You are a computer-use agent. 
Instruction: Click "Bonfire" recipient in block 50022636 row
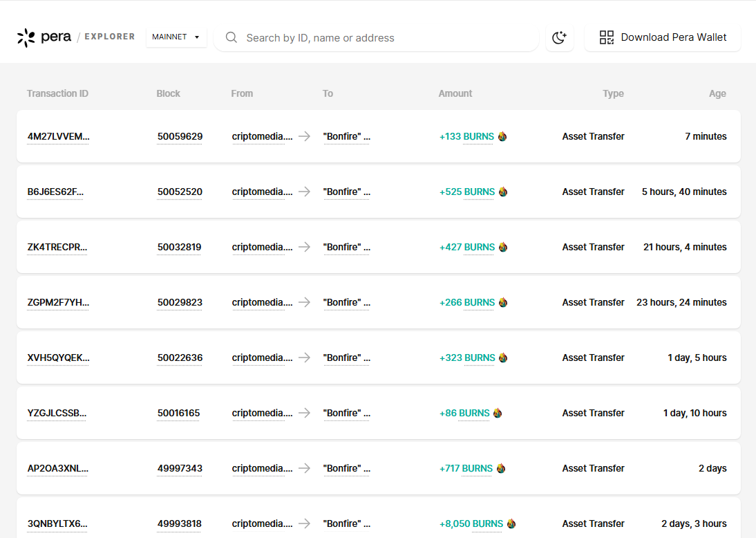pos(347,358)
